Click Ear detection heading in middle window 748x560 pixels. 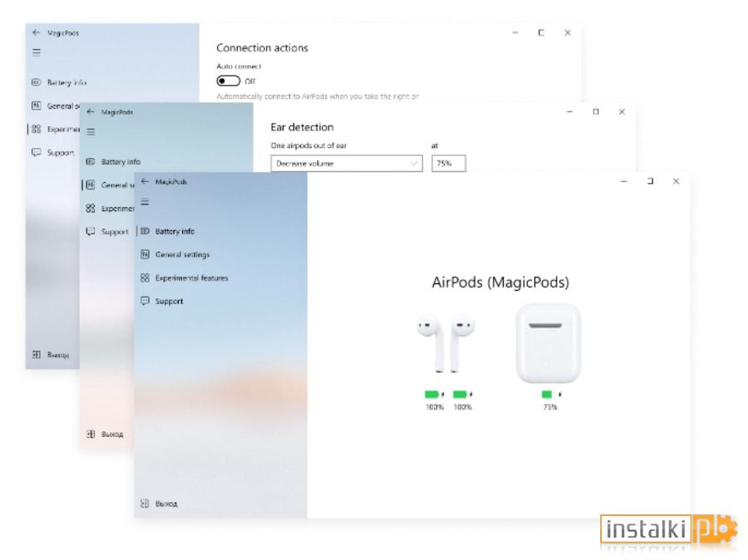[x=302, y=127]
